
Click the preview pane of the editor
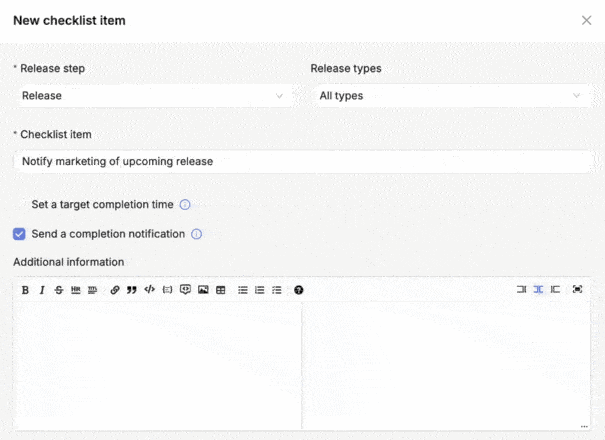coord(446,366)
